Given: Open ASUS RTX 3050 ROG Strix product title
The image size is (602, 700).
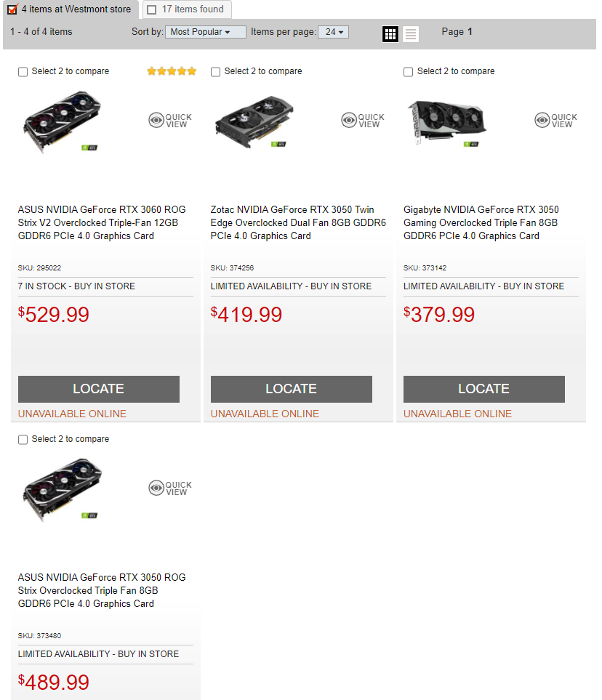Looking at the screenshot, I should coord(102,591).
